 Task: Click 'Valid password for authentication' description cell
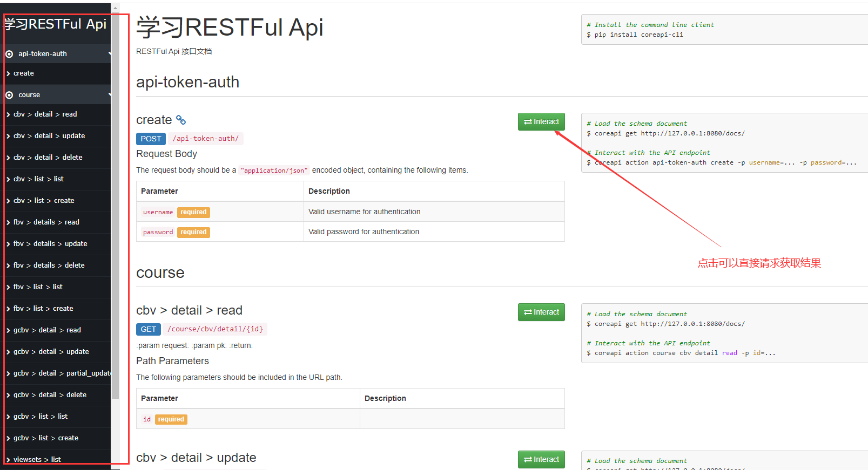point(434,231)
